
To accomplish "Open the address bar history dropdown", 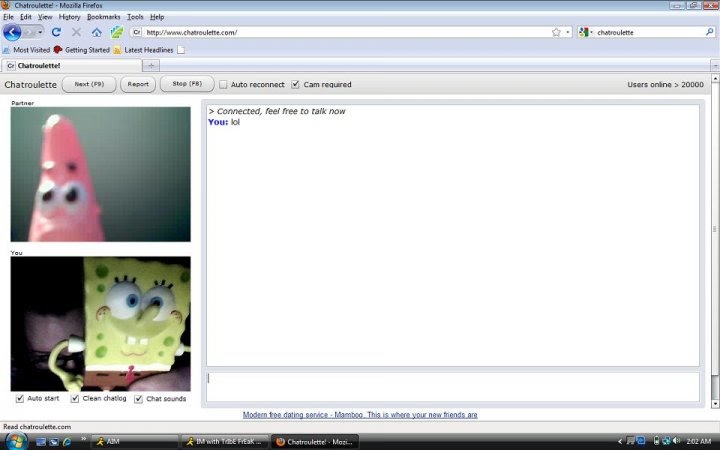I will tap(568, 32).
